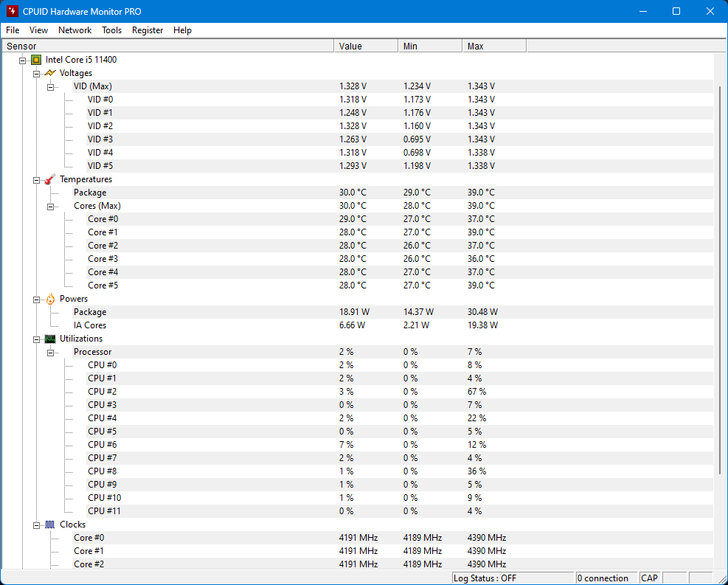Collapse the Voltages section
Viewport: 728px width, 585px height.
(36, 74)
